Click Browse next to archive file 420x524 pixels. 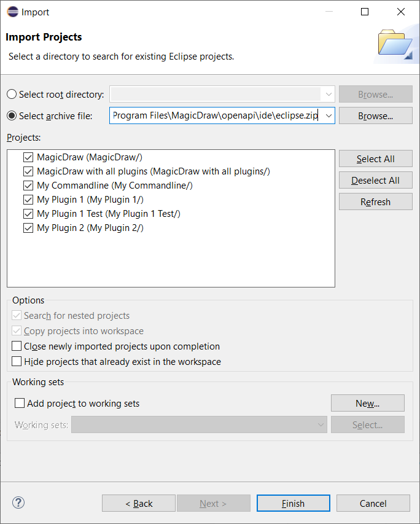pos(375,115)
